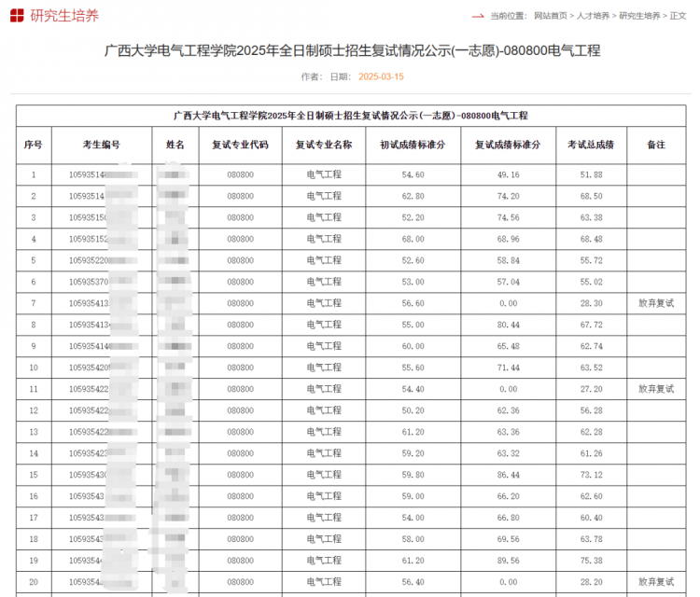Click 放弃复试 remark in row 7
Image resolution: width=700 pixels, height=597 pixels.
656,303
